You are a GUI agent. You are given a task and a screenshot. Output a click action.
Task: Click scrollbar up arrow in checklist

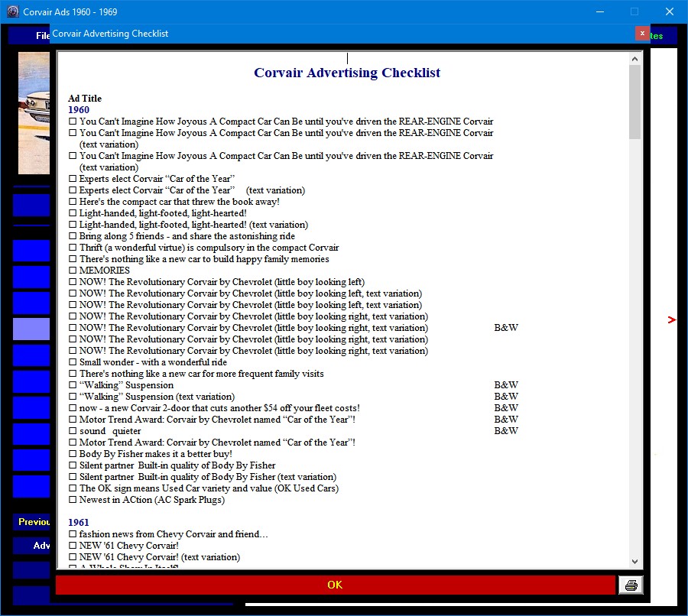point(634,59)
